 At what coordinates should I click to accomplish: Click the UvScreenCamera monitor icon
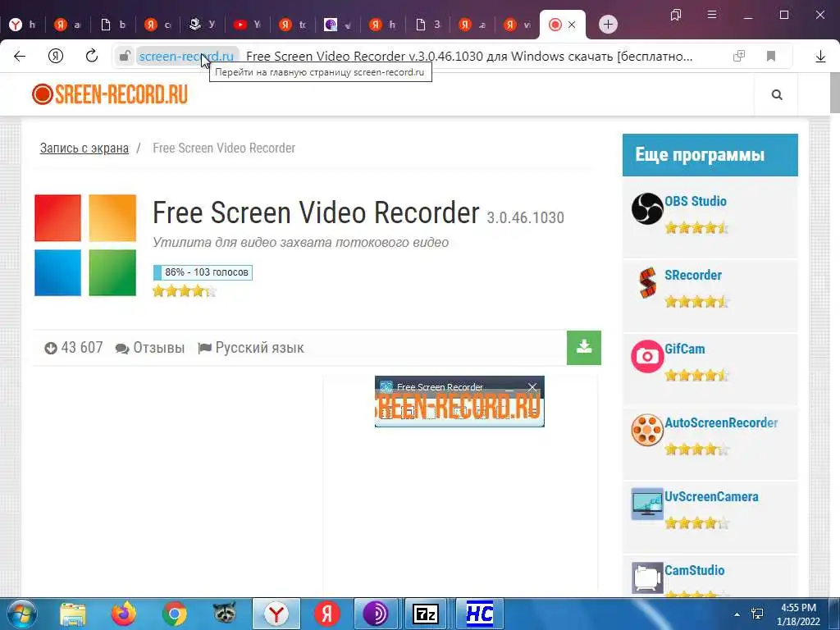[647, 504]
